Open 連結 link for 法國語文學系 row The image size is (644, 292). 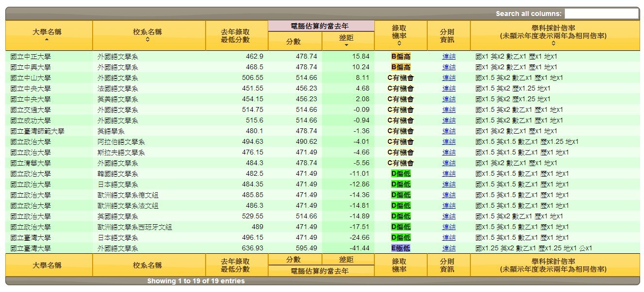click(x=449, y=88)
